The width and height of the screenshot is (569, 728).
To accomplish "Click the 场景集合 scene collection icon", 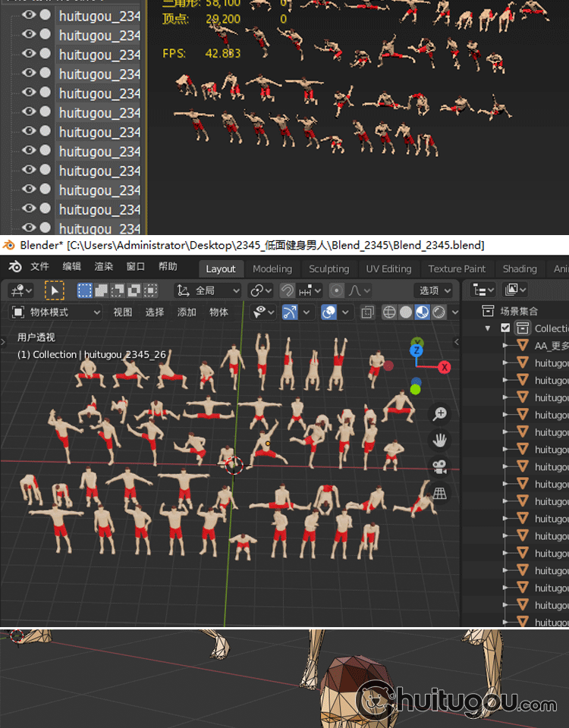I will [488, 311].
